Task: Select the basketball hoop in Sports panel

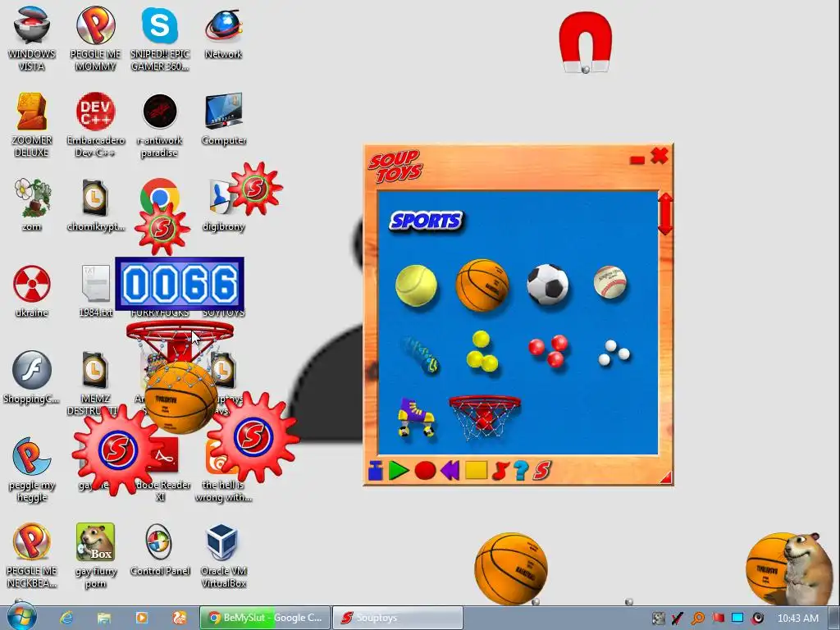Action: pos(484,417)
